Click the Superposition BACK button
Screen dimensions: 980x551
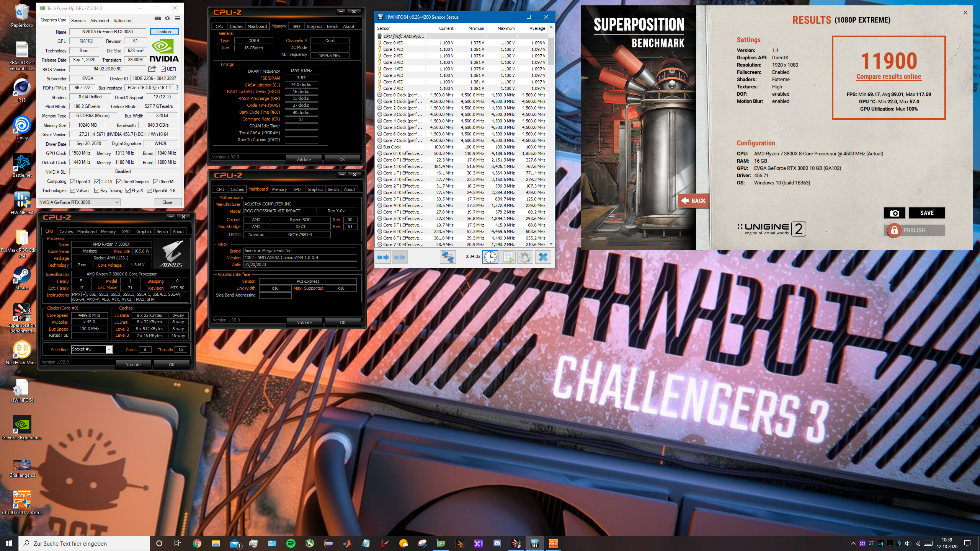[x=694, y=201]
